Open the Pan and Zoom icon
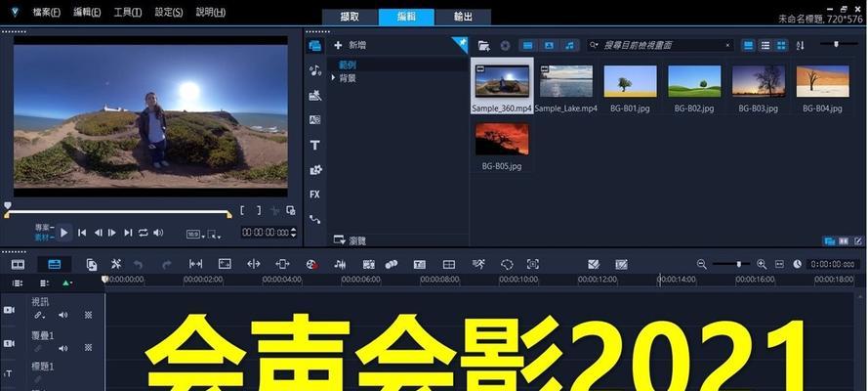This screenshot has width=868, height=391. [532, 264]
